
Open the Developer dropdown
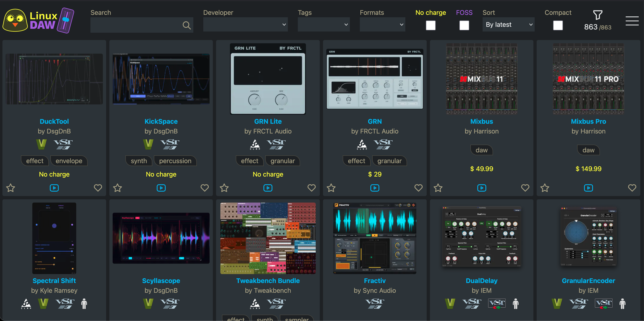tap(245, 24)
